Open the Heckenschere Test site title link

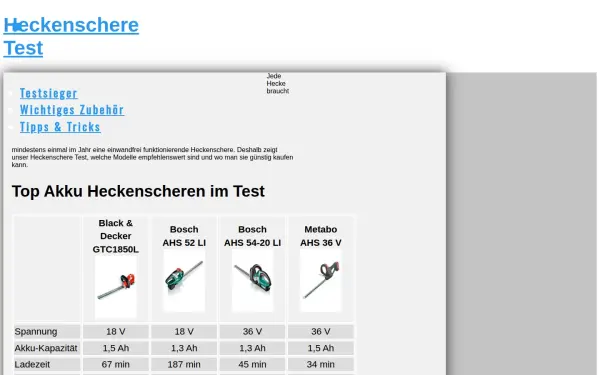71,36
